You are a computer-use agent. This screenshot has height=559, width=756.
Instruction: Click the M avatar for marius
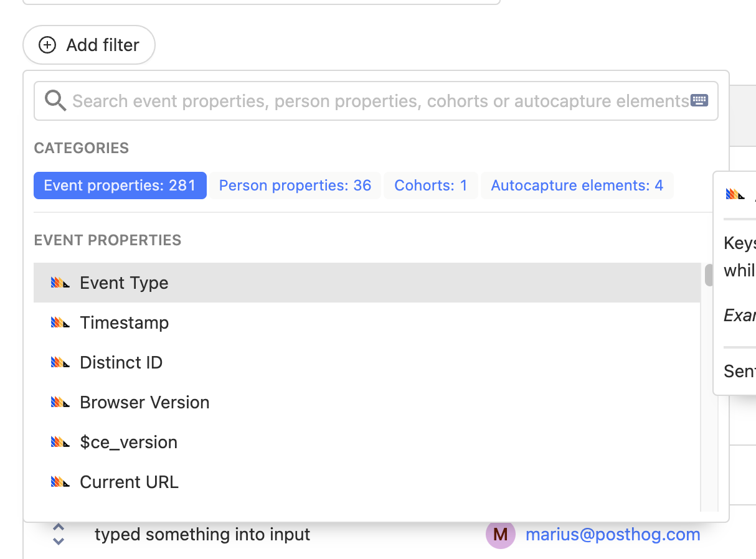pos(500,534)
